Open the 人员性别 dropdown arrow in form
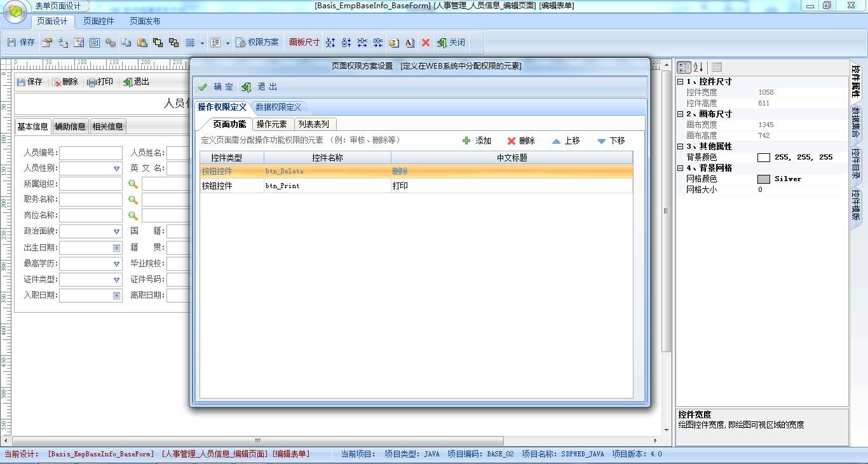 coord(117,168)
